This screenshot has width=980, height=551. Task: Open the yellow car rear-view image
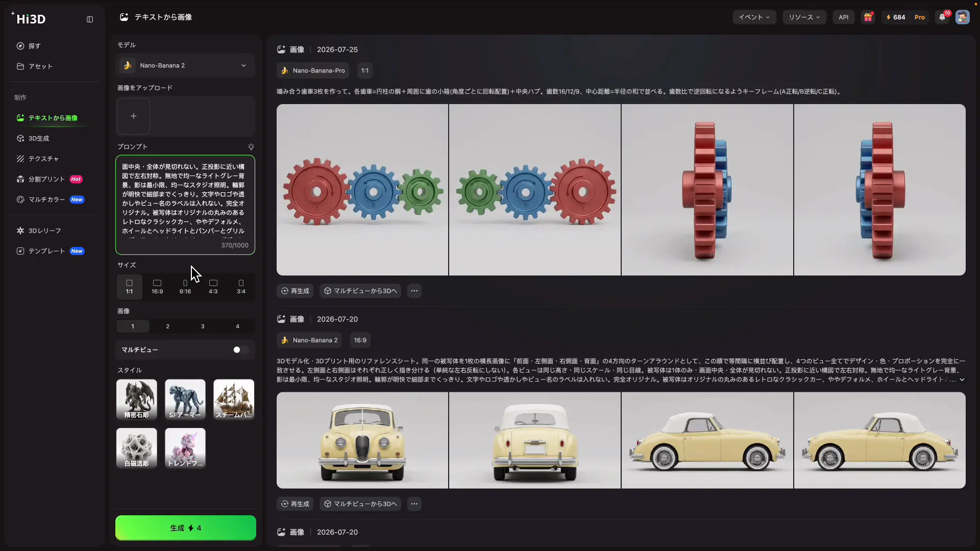(535, 440)
